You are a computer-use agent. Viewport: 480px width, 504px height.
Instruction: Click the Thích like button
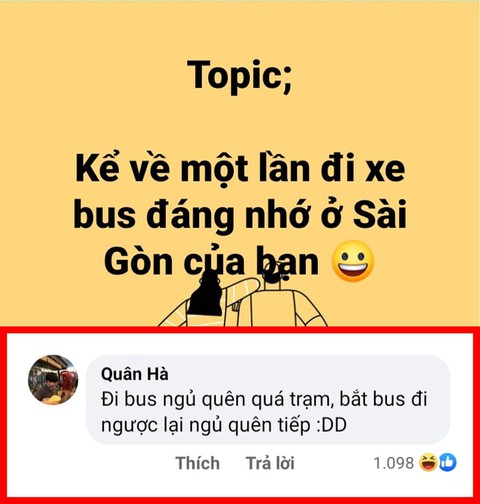tap(197, 463)
